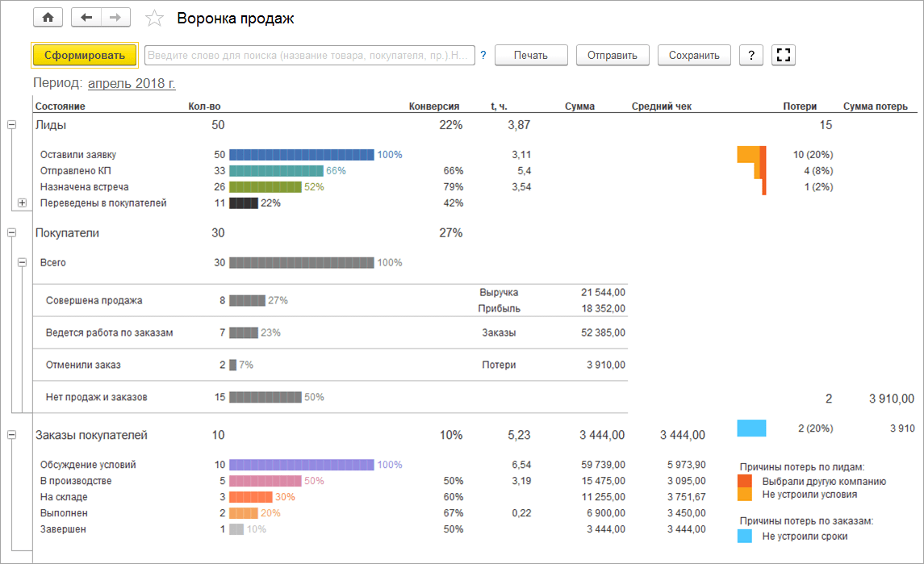Click the Причины потерь по лидам heading
The width and height of the screenshot is (924, 564).
(802, 466)
